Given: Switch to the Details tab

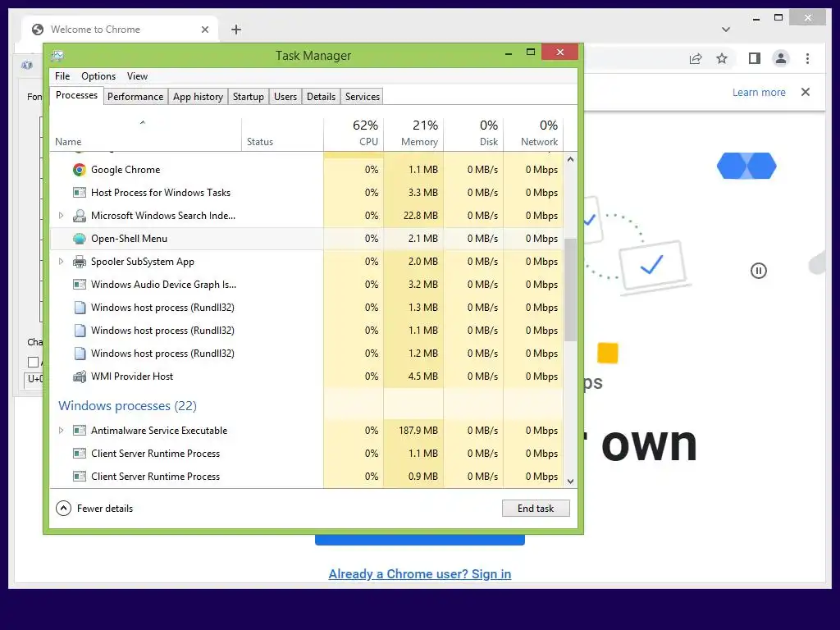Looking at the screenshot, I should pyautogui.click(x=321, y=97).
